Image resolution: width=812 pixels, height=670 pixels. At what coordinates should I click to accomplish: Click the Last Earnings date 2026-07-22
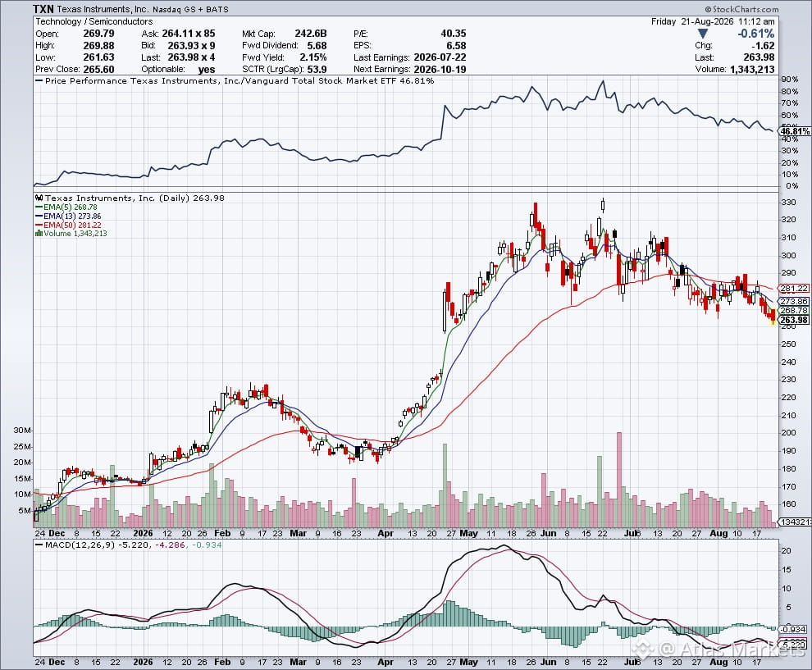[440, 57]
